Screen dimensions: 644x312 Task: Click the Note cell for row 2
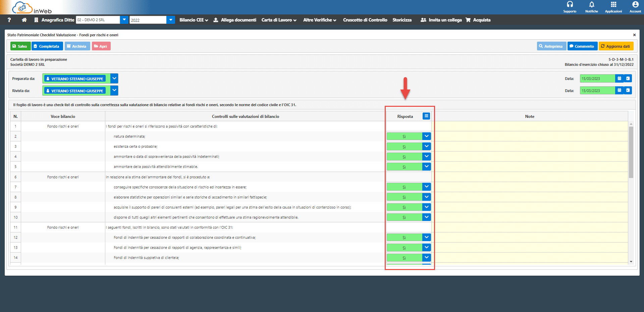coord(530,136)
